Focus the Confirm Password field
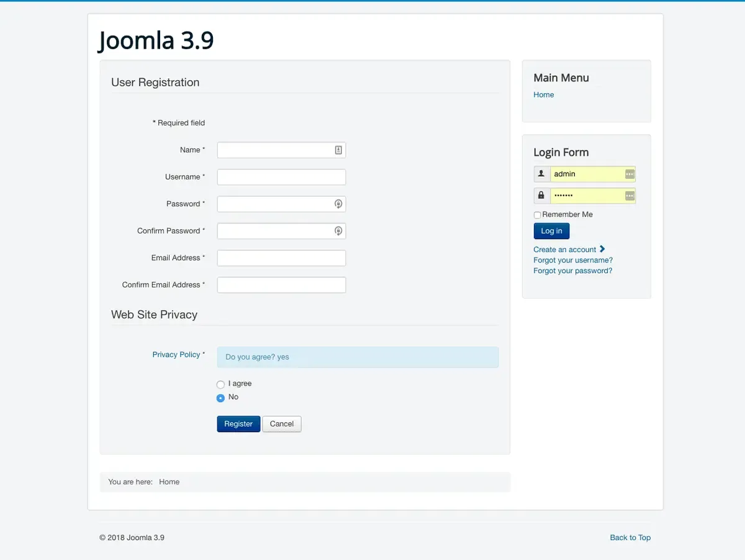The width and height of the screenshot is (745, 560). tap(281, 231)
